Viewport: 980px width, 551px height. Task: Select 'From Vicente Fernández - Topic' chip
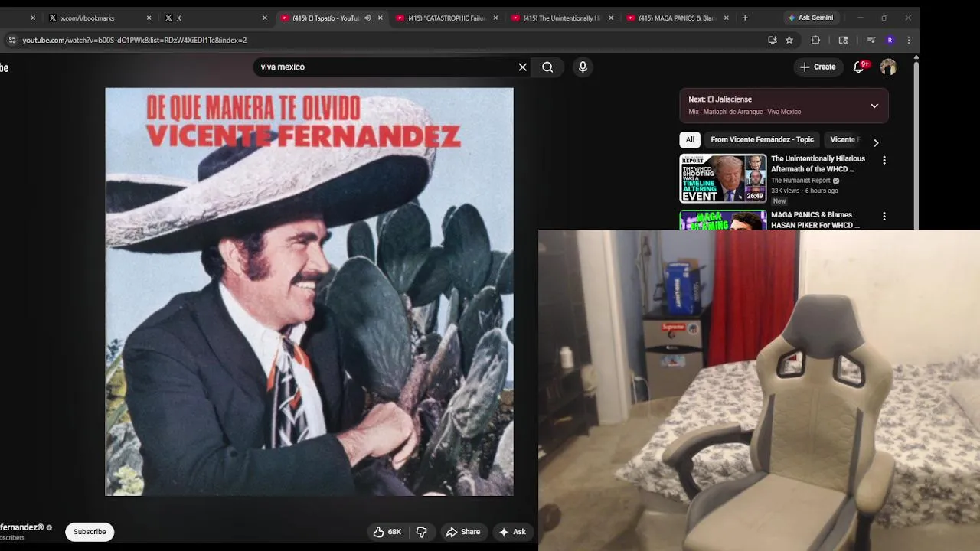point(762,139)
